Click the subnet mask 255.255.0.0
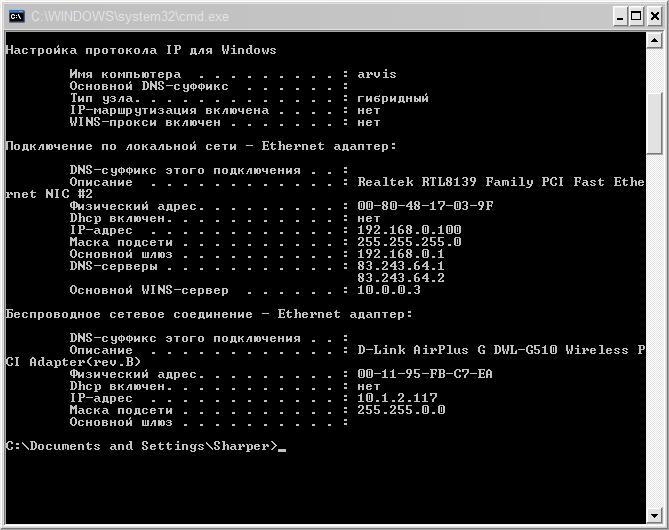 [x=401, y=410]
